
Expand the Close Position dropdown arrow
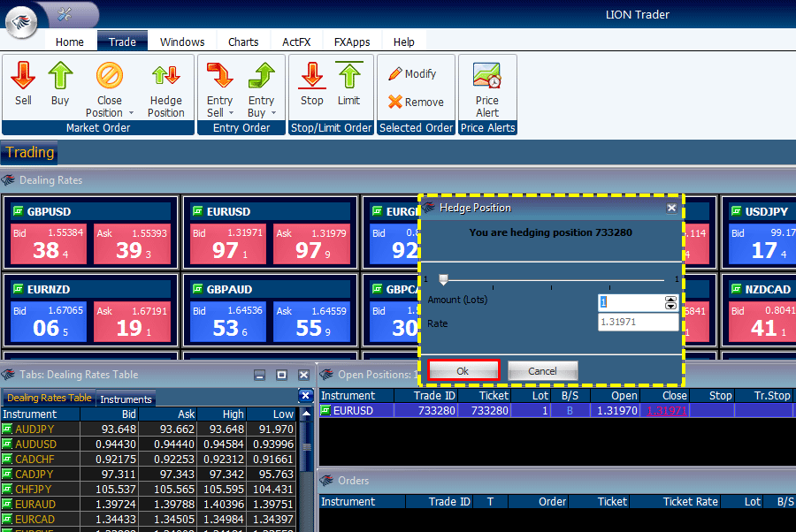[131, 112]
